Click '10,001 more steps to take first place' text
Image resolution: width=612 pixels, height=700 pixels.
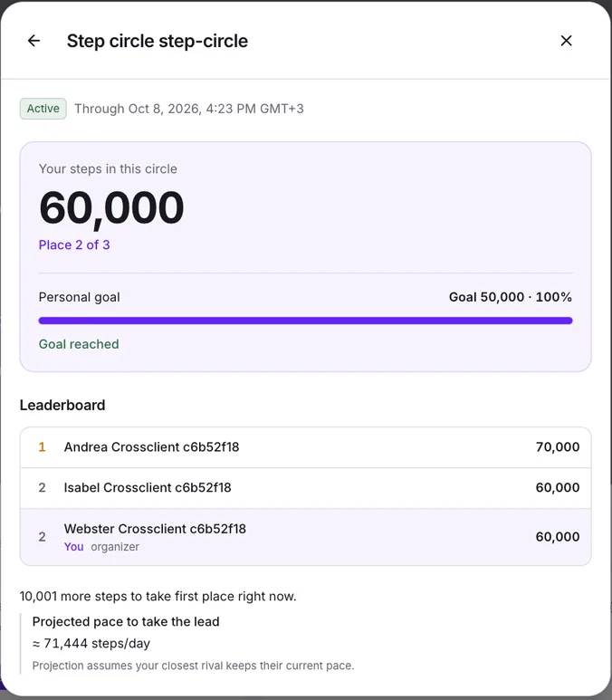[x=158, y=597]
